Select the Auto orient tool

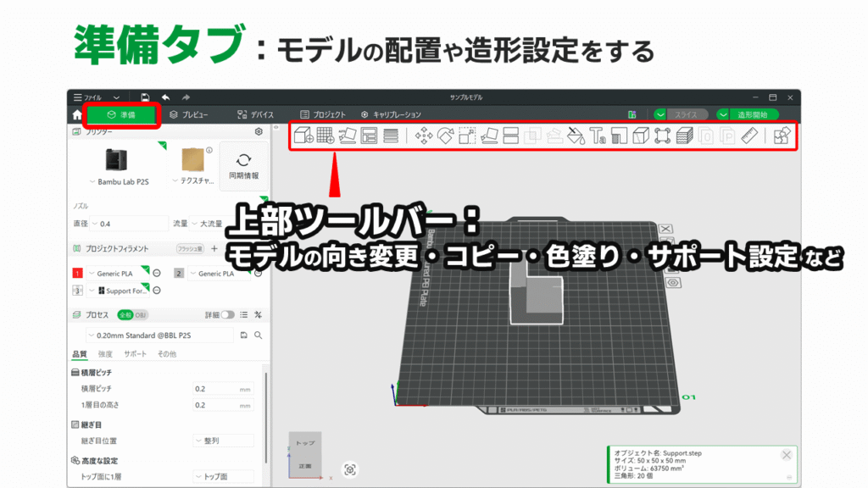point(348,136)
